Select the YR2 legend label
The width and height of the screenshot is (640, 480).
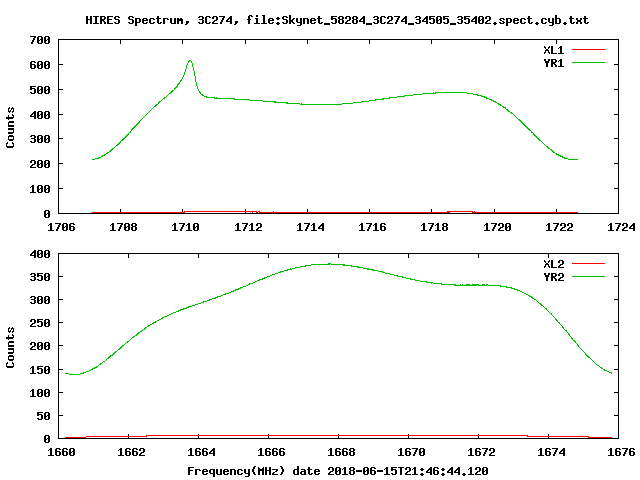coord(553,277)
